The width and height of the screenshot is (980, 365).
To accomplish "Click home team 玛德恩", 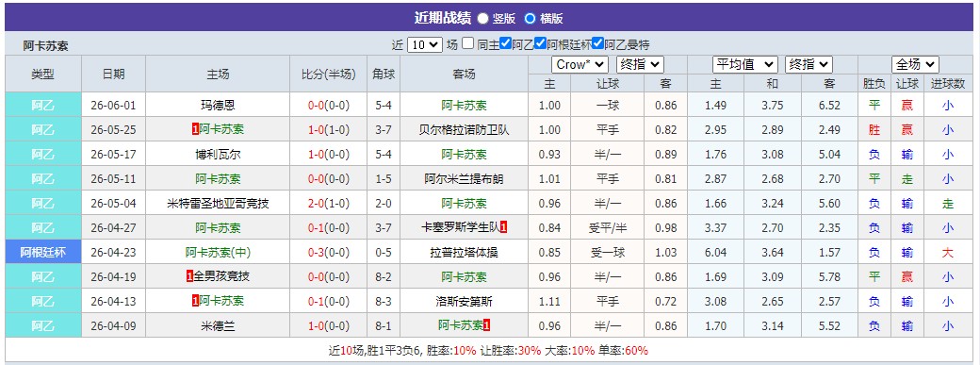I will click(218, 106).
